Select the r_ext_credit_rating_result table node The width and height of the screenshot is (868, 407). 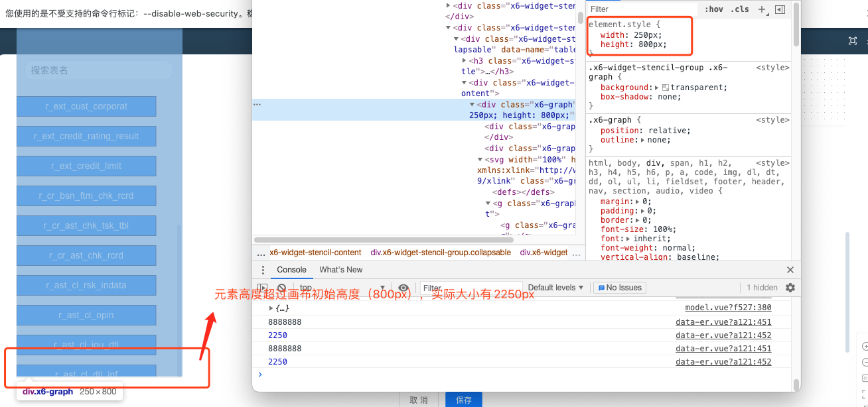click(86, 136)
